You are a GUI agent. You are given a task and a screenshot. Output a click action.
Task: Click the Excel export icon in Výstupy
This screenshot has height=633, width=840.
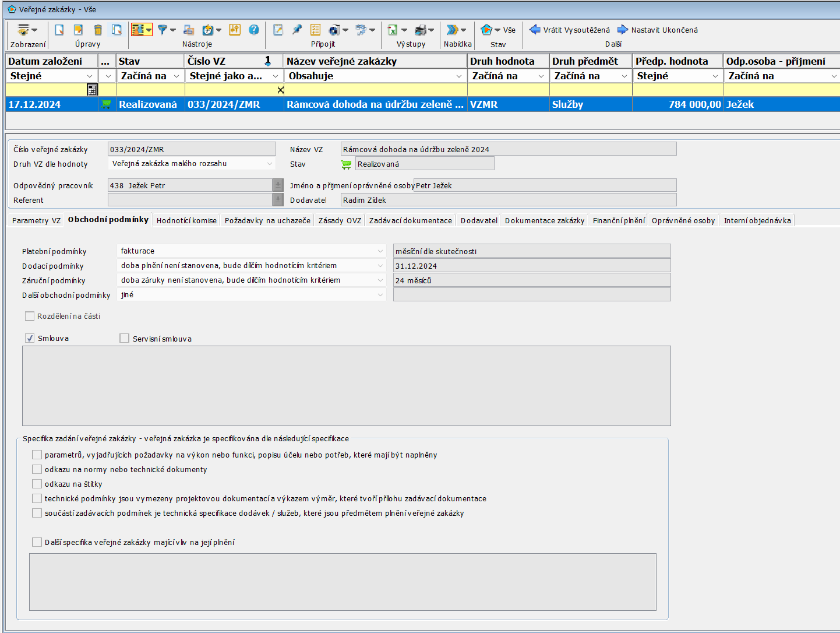point(393,30)
